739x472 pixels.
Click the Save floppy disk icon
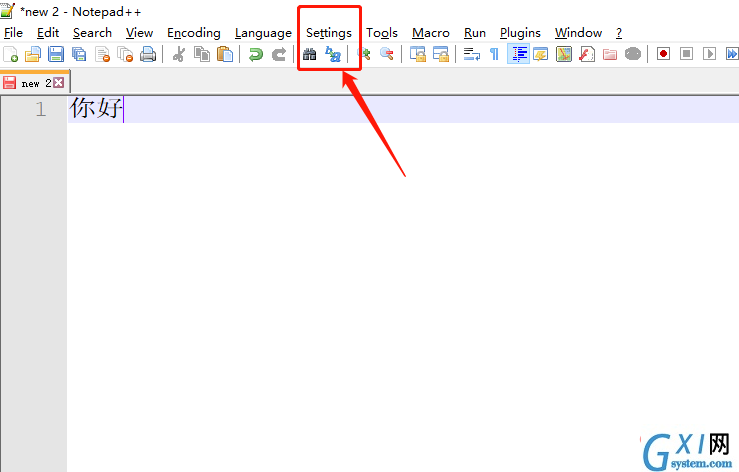pyautogui.click(x=56, y=54)
